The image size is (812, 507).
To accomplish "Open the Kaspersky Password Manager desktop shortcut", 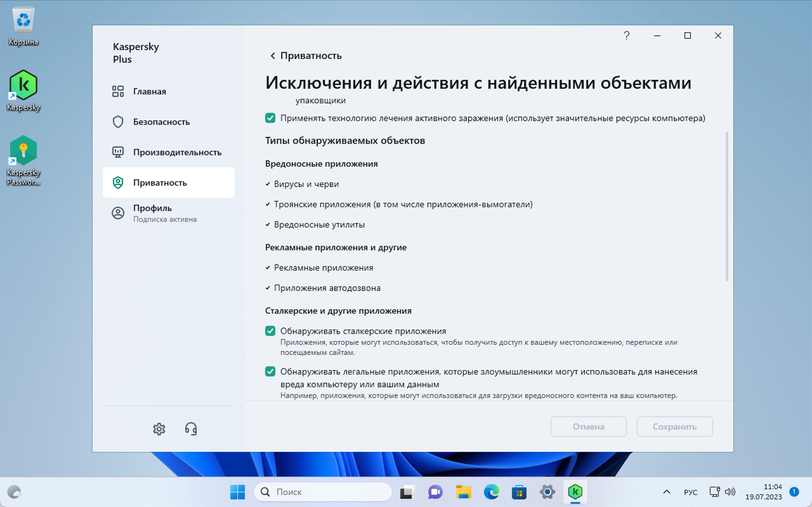I will pyautogui.click(x=23, y=160).
